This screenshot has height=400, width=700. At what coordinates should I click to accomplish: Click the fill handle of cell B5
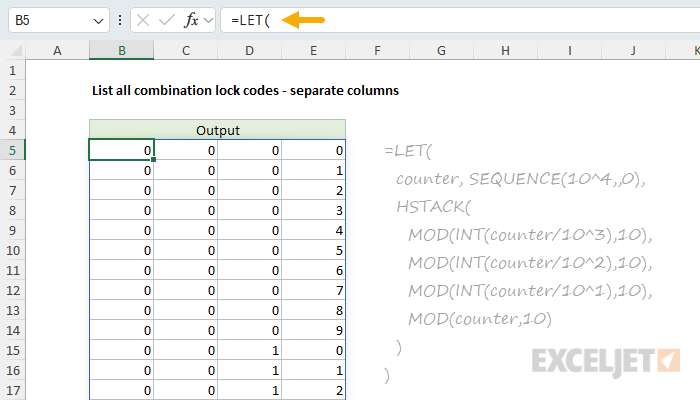(x=154, y=159)
